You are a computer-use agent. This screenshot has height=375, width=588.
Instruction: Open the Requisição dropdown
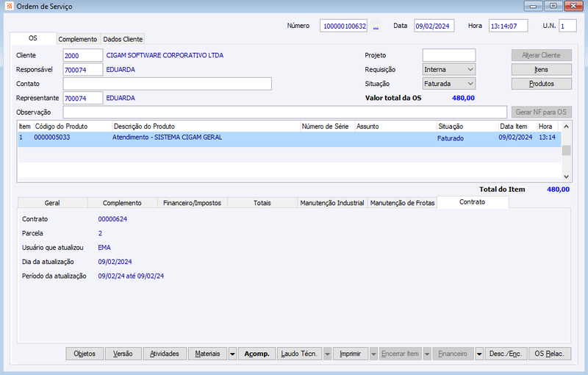pyautogui.click(x=470, y=69)
